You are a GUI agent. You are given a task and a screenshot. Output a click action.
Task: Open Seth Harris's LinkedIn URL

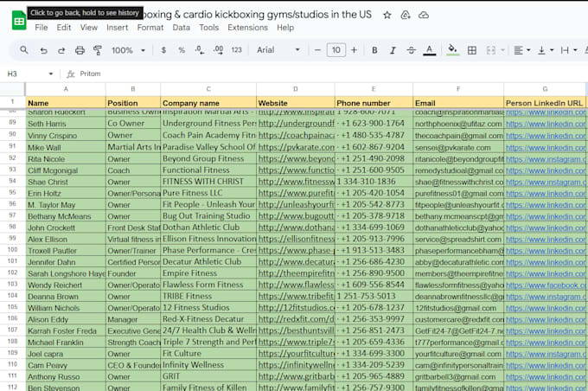[x=546, y=124]
